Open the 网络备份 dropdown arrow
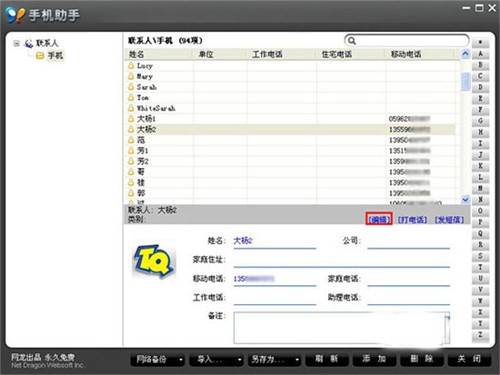The image size is (500, 375). coord(181,360)
